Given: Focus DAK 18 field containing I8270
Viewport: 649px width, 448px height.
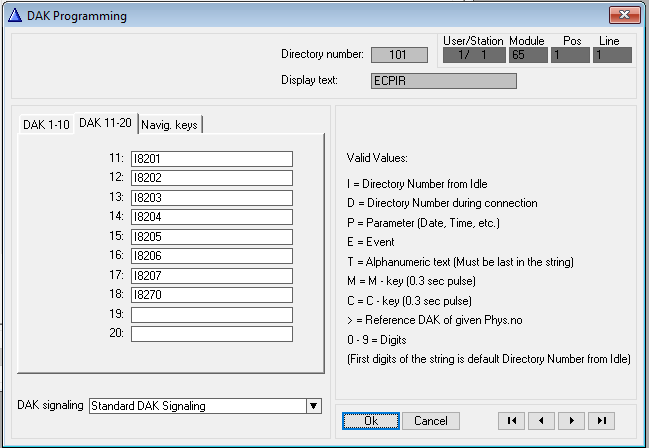Looking at the screenshot, I should (x=212, y=294).
